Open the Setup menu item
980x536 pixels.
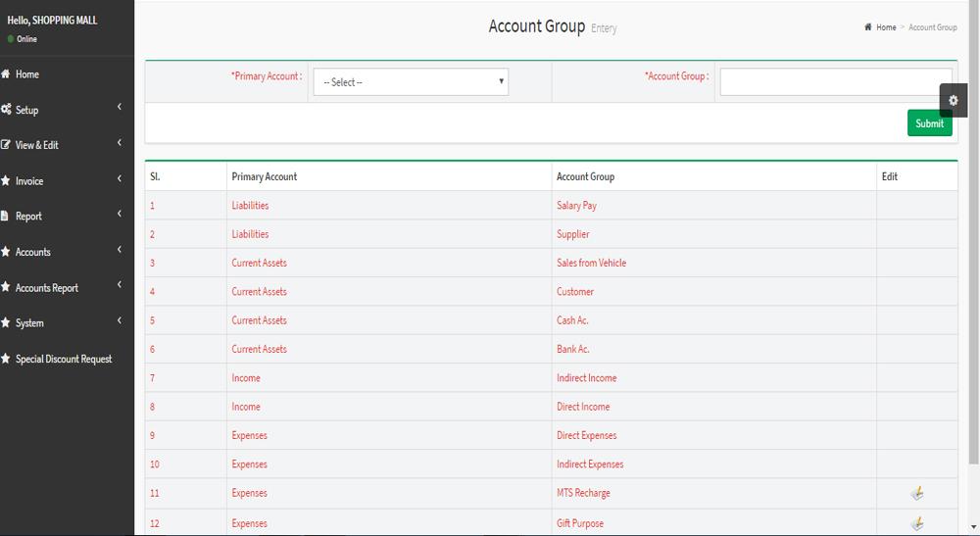point(67,110)
